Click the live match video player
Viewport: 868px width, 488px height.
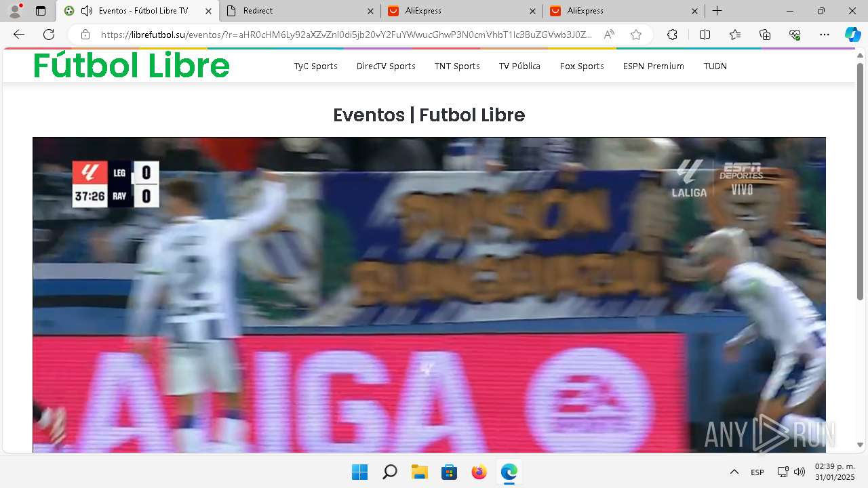click(x=429, y=295)
